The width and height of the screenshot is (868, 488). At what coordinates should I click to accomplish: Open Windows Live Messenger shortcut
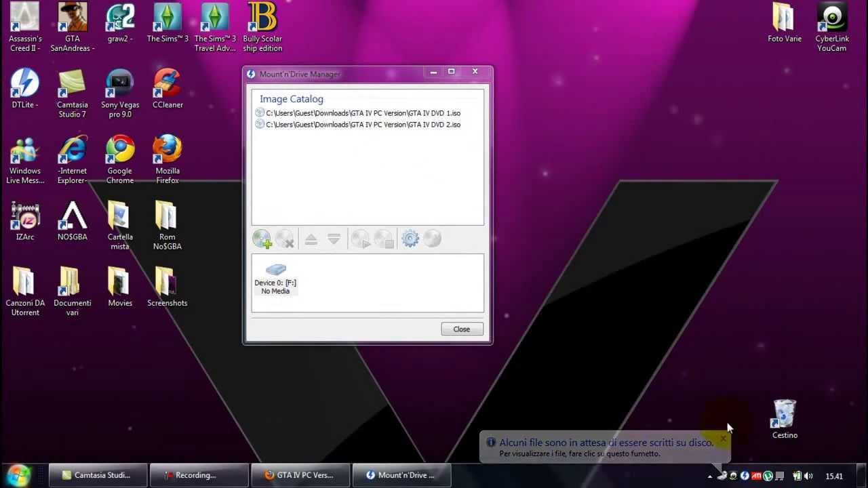pyautogui.click(x=25, y=159)
